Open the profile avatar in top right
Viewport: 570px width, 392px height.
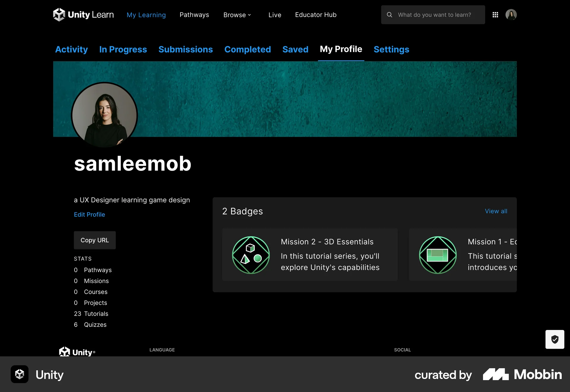click(512, 15)
